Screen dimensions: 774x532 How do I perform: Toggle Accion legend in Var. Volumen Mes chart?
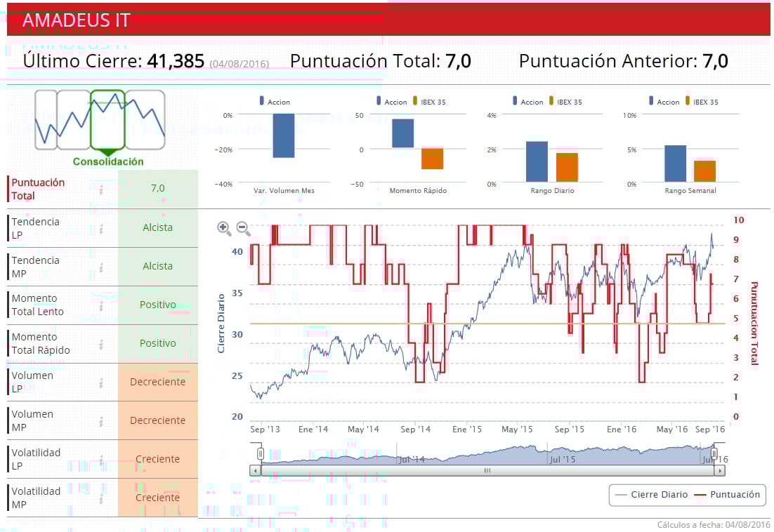275,101
